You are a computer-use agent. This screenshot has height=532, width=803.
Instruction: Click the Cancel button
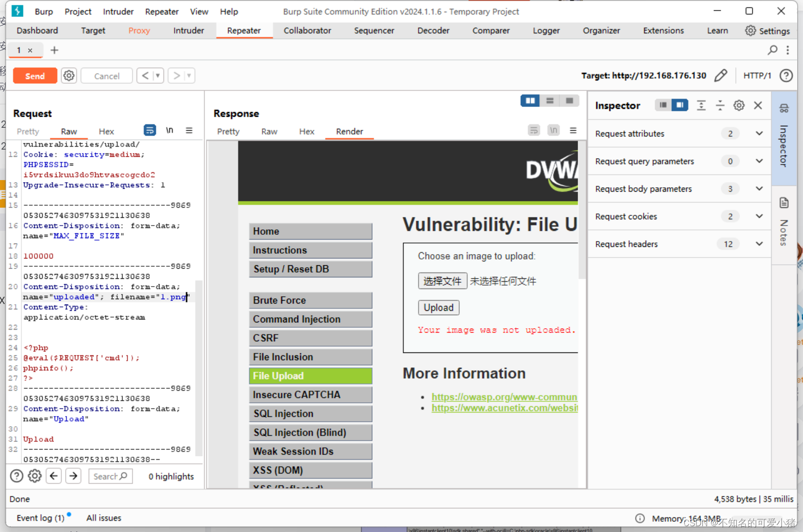tap(106, 76)
